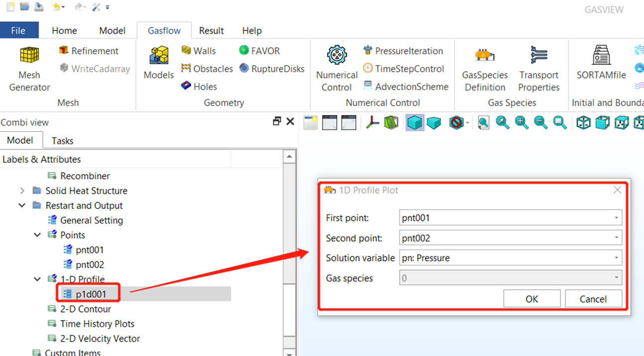
Task: Click the new file icon in quick access bar
Action: (10, 6)
